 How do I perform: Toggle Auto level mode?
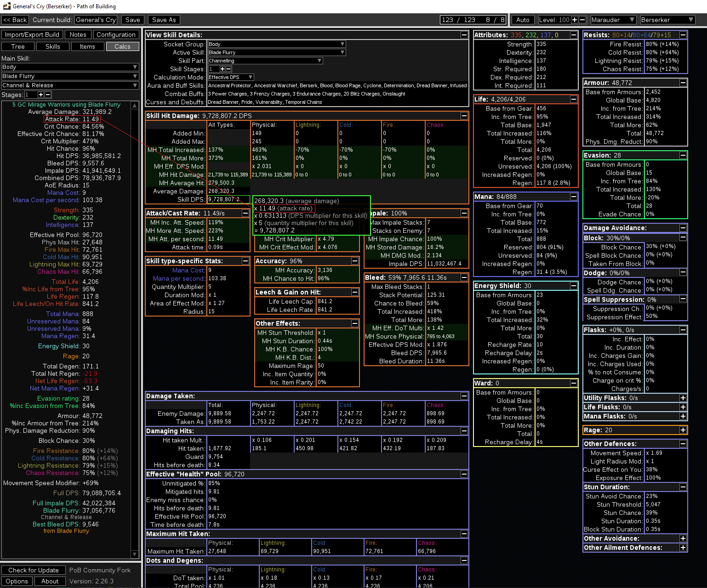coord(523,20)
